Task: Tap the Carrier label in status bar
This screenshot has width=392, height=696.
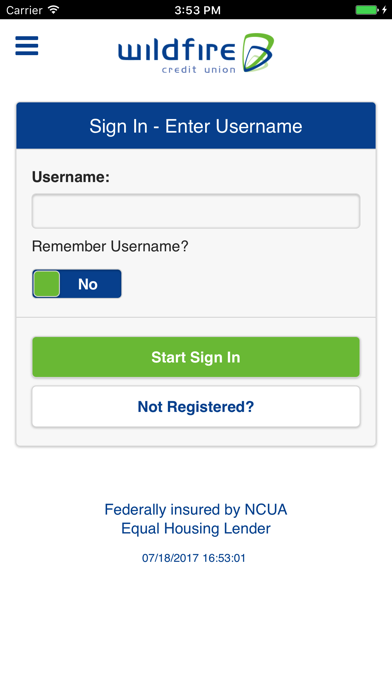Action: 24,9
